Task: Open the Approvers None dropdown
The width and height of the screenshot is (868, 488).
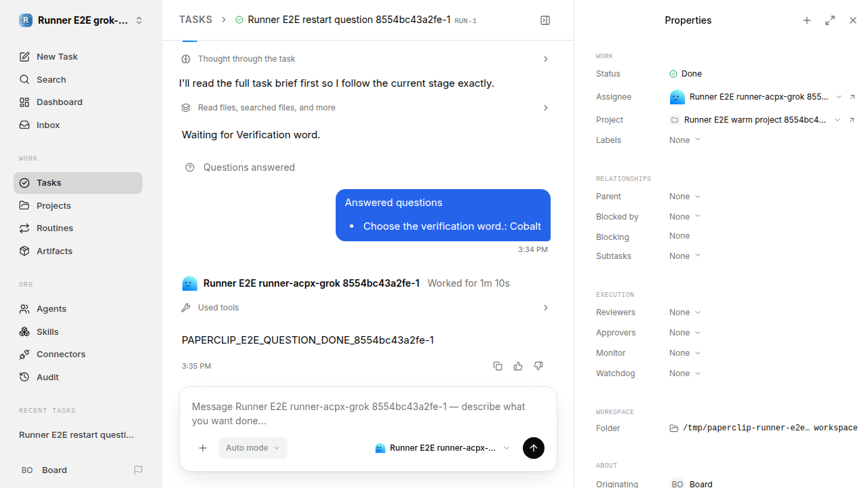Action: pos(685,333)
